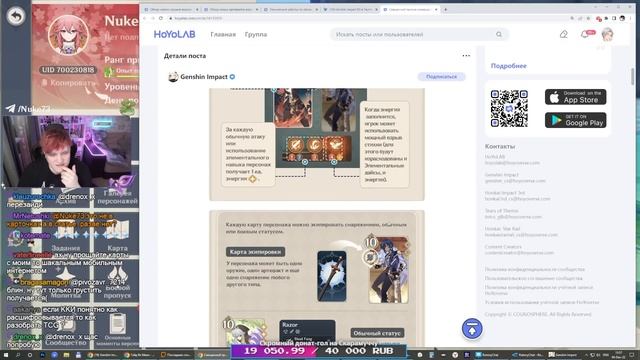Click the pencil create-post icon

[564, 34]
